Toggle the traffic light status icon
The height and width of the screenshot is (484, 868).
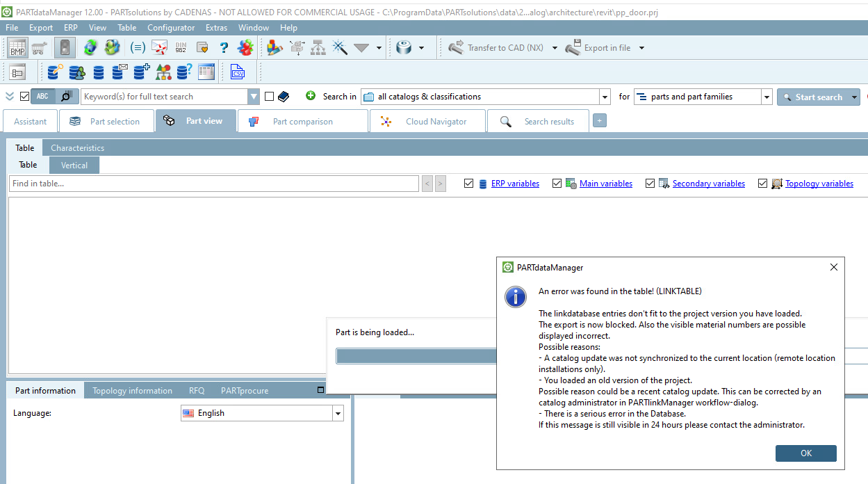click(x=65, y=48)
